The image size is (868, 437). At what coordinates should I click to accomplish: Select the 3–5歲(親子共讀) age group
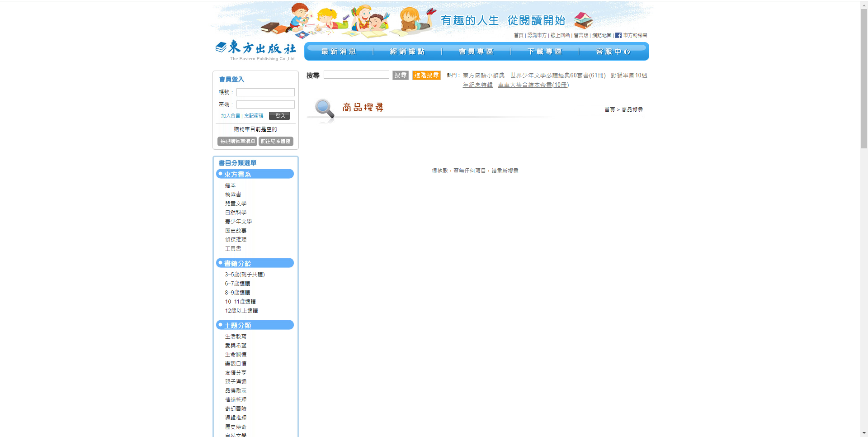click(x=245, y=275)
